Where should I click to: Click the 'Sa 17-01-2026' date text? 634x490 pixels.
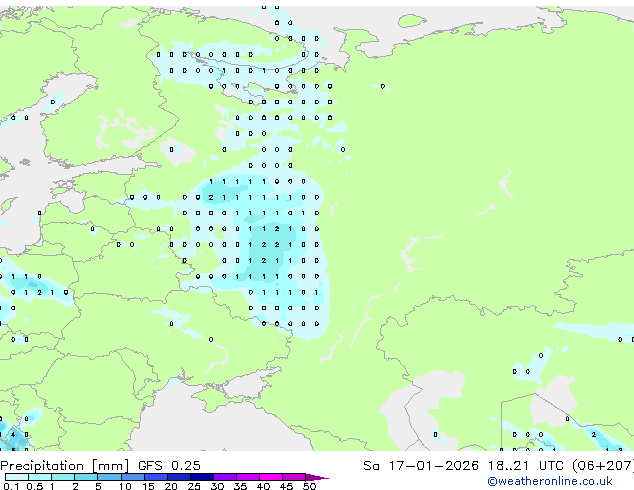click(421, 466)
